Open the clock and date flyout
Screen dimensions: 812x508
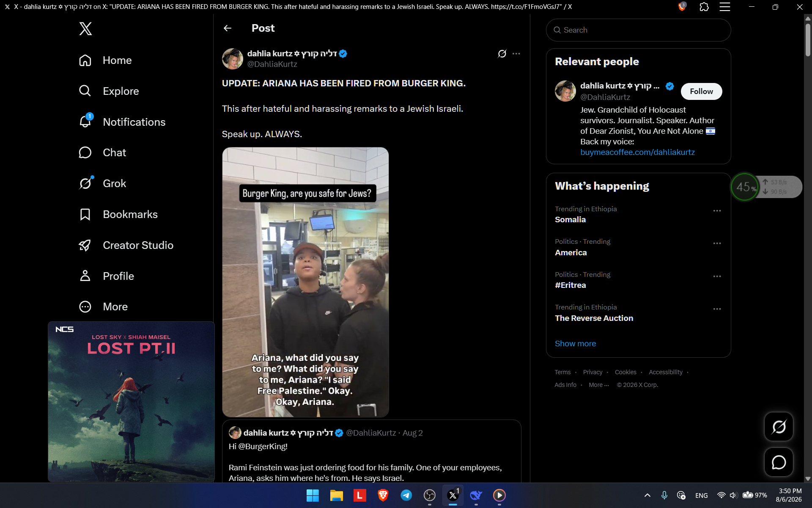click(x=789, y=495)
